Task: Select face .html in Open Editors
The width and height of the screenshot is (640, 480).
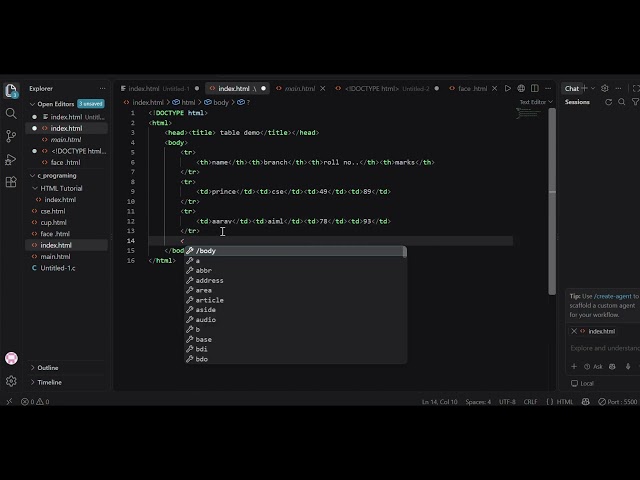Action: click(x=67, y=162)
